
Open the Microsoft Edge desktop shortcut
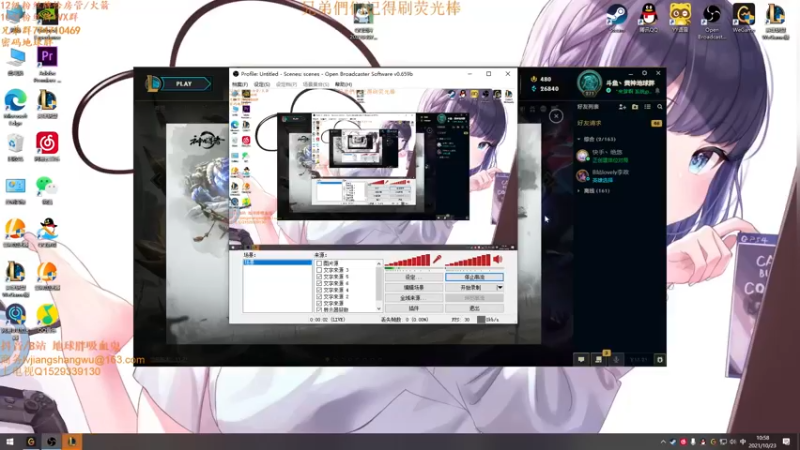click(15, 107)
